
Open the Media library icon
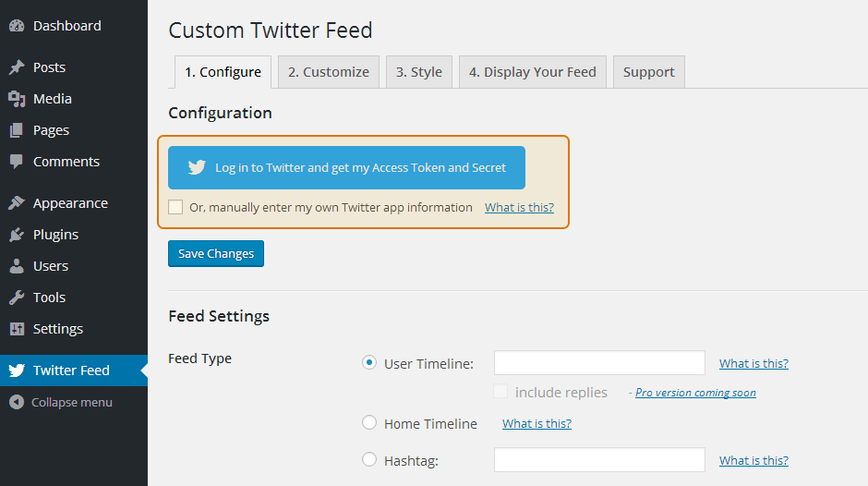[17, 99]
